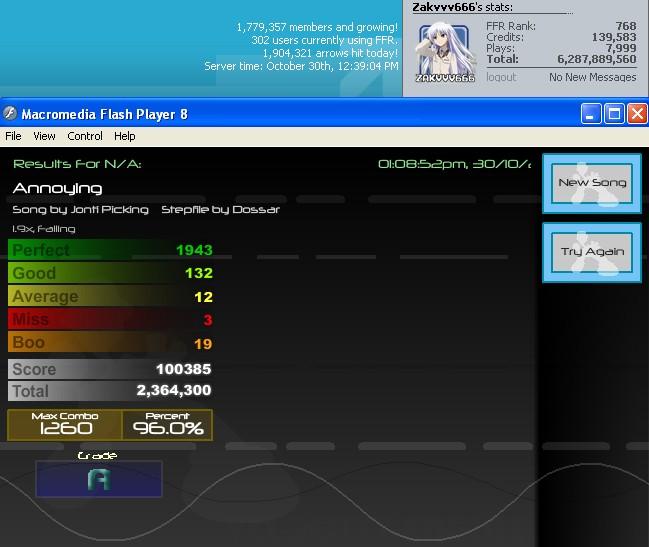This screenshot has height=547, width=649.
Task: Click the logout link
Action: pyautogui.click(x=501, y=77)
